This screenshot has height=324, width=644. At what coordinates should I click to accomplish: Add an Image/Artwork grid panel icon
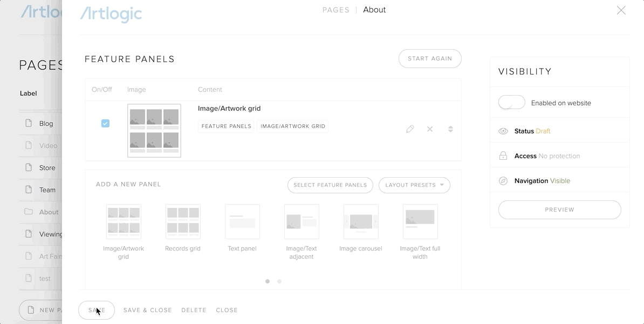coord(124,221)
